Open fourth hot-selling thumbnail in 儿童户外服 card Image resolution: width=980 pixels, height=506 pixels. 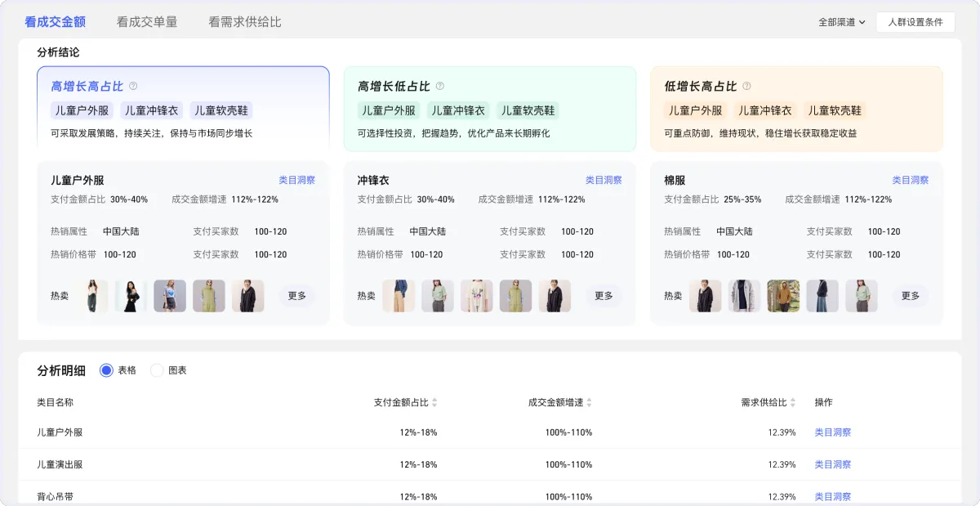(x=209, y=296)
